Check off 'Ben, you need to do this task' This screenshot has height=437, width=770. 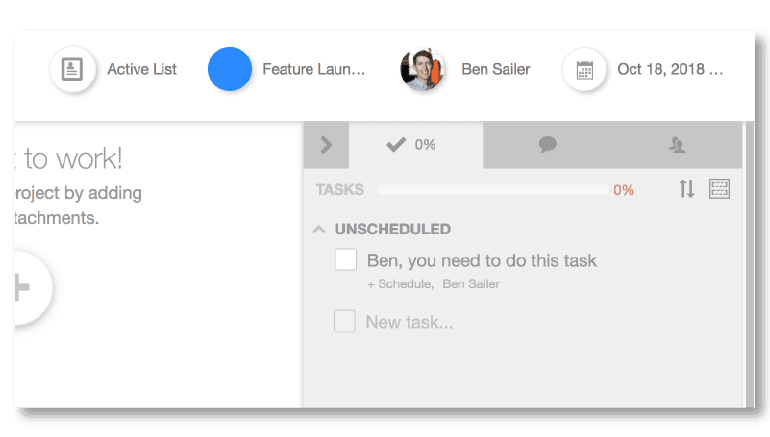(x=346, y=260)
